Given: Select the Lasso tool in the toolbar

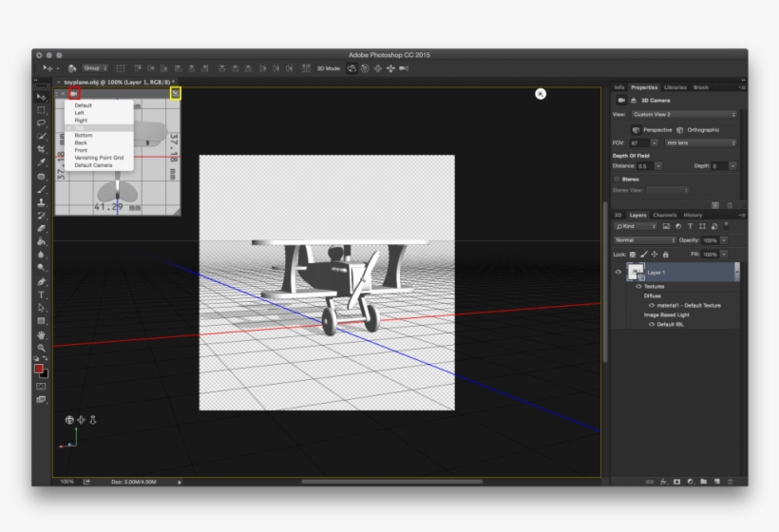Looking at the screenshot, I should point(41,123).
